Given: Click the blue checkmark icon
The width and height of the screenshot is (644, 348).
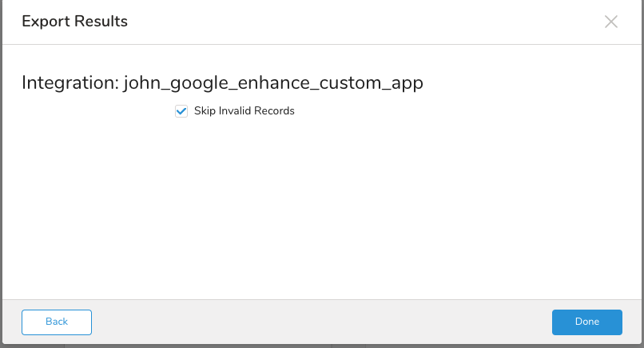Looking at the screenshot, I should tap(181, 111).
